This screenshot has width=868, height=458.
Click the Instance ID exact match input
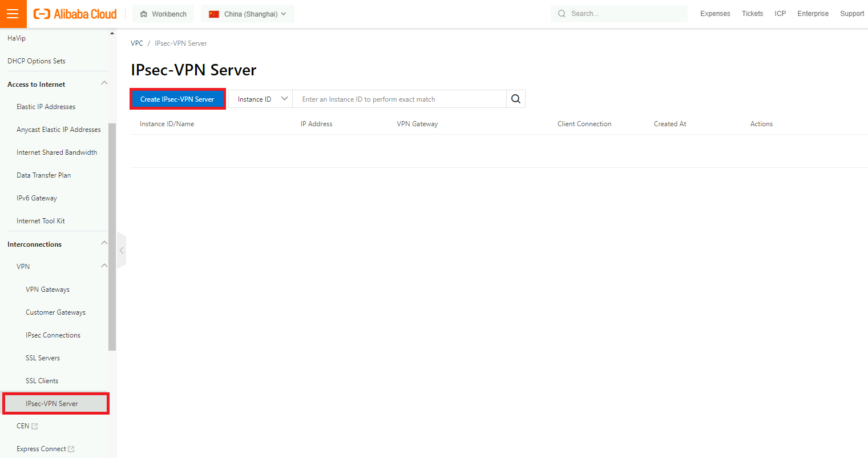399,99
